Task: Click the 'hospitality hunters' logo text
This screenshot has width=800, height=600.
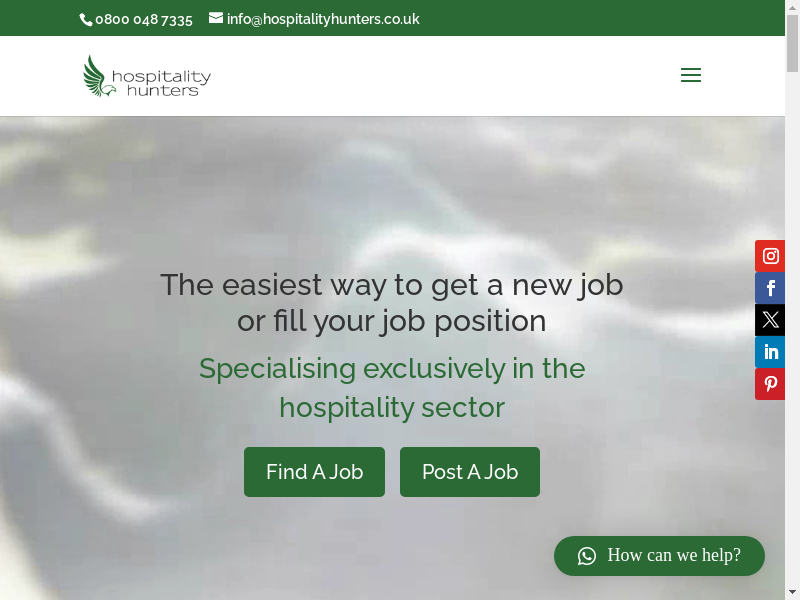Action: click(x=161, y=83)
